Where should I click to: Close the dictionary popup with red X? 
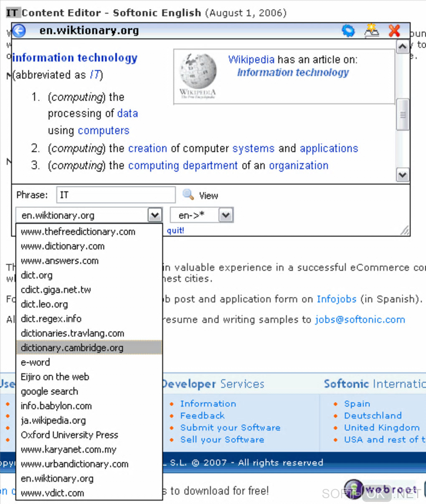coord(394,31)
